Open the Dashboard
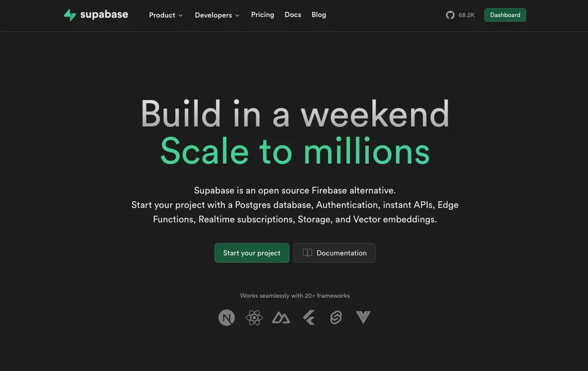The image size is (588, 371). point(505,15)
